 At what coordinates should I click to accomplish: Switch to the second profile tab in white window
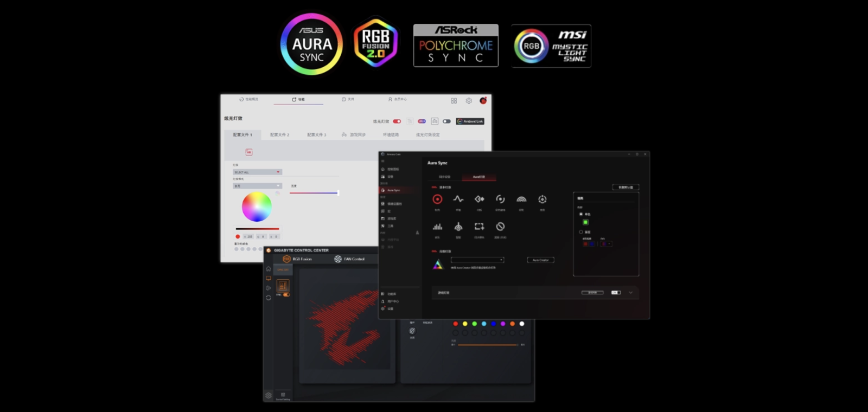click(280, 134)
